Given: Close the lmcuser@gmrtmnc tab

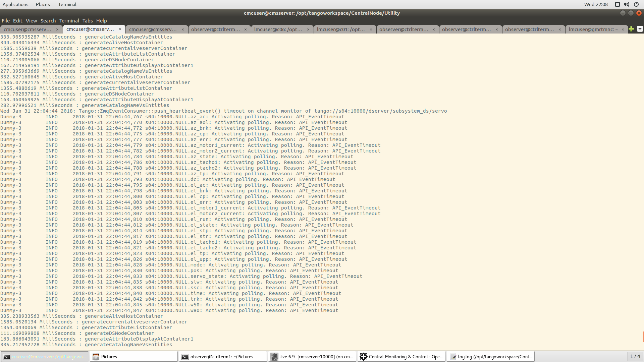Looking at the screenshot, I should [x=623, y=29].
